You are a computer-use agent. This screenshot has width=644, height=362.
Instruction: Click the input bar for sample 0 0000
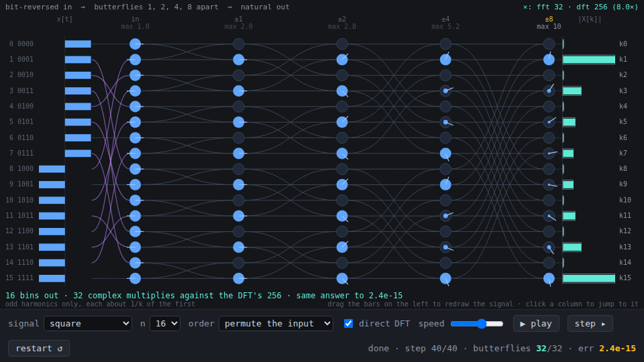[78, 44]
